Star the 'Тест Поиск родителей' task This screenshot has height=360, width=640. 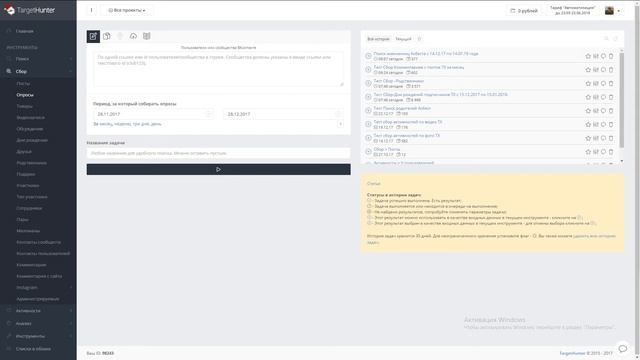coord(588,111)
